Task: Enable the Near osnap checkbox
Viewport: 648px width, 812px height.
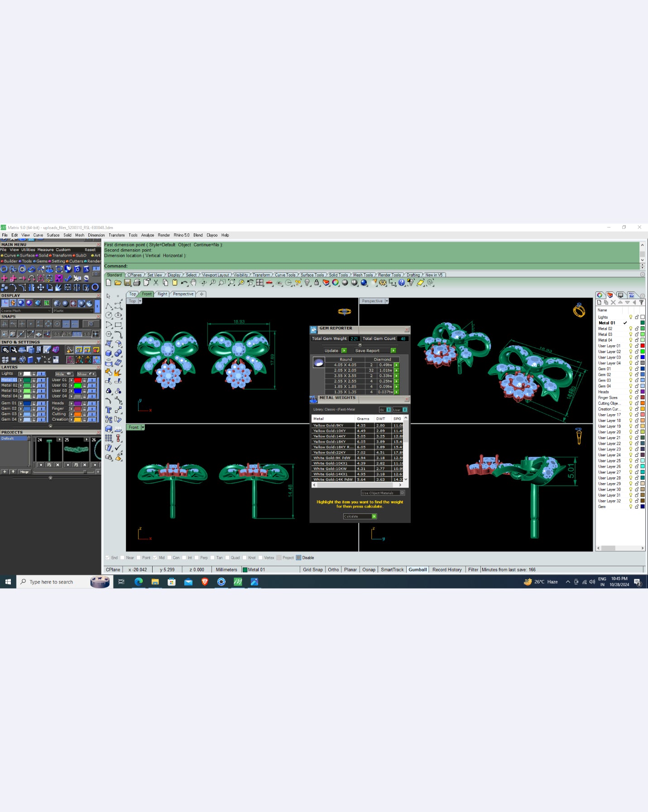Action: click(x=122, y=558)
